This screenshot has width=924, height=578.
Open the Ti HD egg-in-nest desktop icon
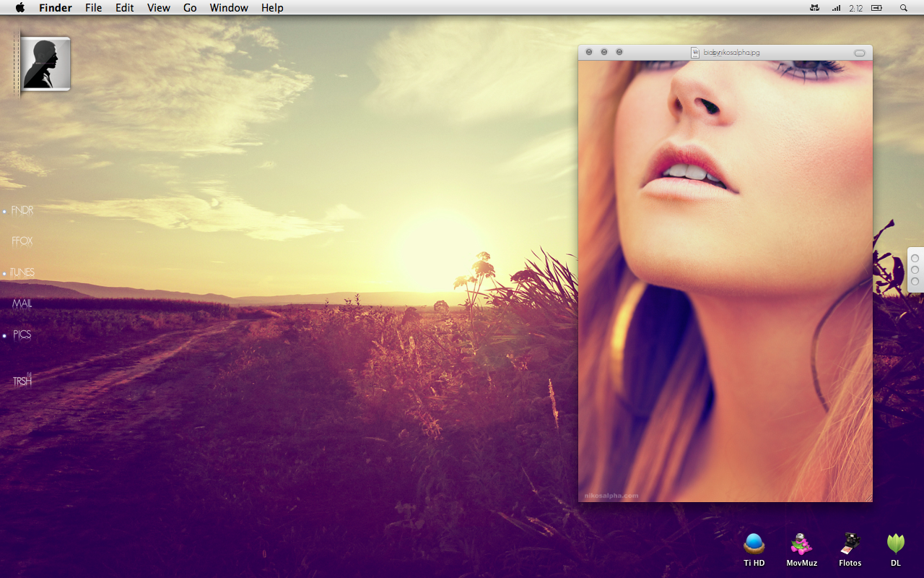[x=754, y=544]
